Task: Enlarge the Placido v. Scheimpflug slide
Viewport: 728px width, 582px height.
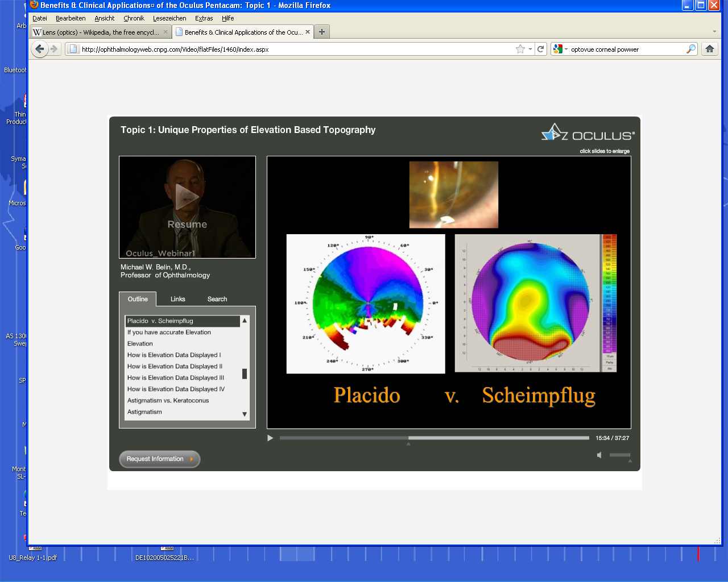Action: click(x=449, y=292)
